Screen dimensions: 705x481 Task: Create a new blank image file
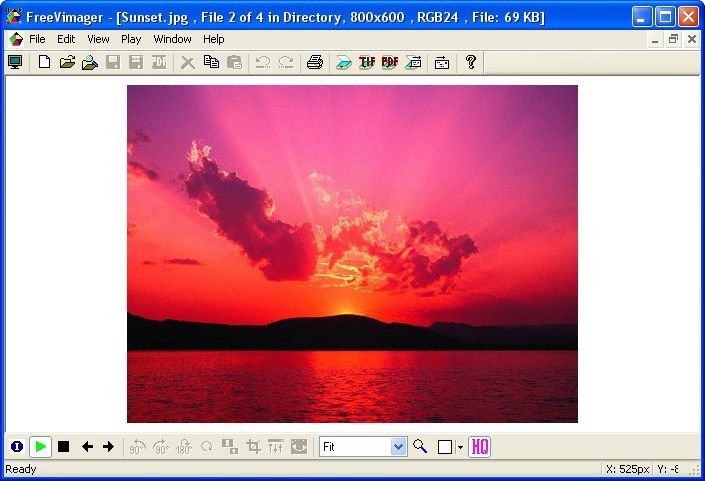[x=44, y=62]
